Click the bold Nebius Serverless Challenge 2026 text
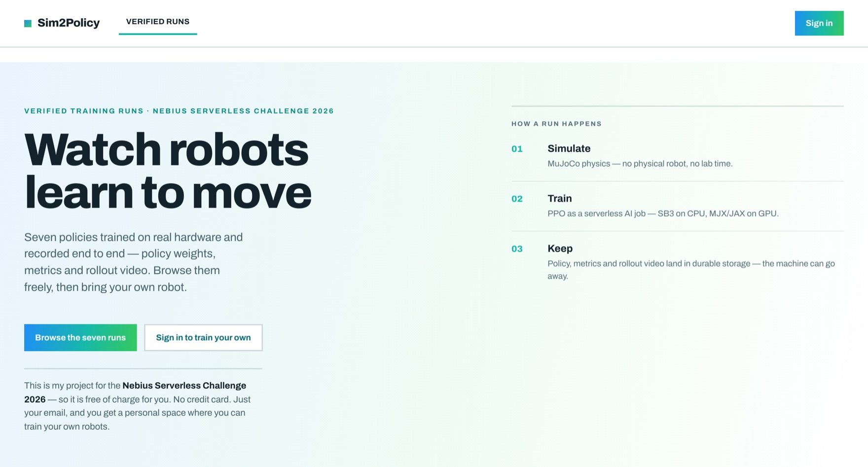Image resolution: width=868 pixels, height=467 pixels. coord(135,393)
